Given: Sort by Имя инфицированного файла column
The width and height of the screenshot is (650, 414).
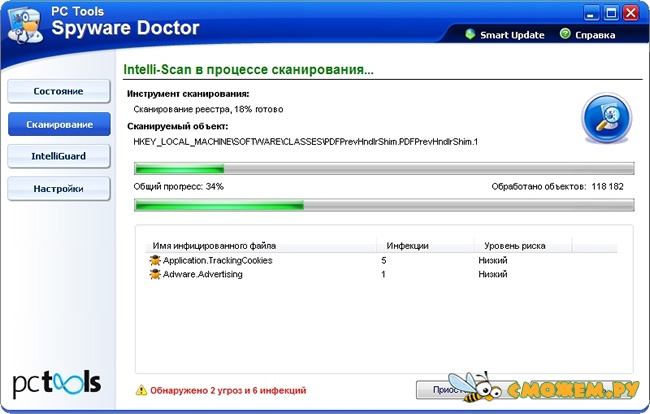Looking at the screenshot, I should point(261,246).
